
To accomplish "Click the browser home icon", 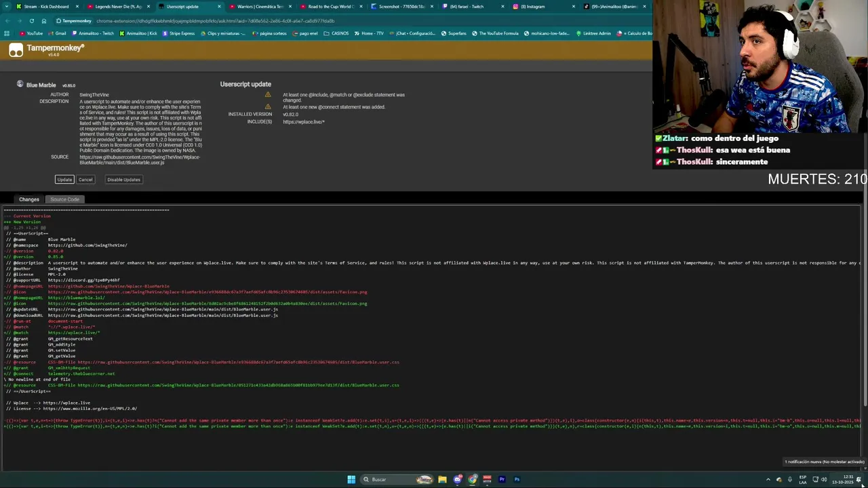I will [43, 21].
